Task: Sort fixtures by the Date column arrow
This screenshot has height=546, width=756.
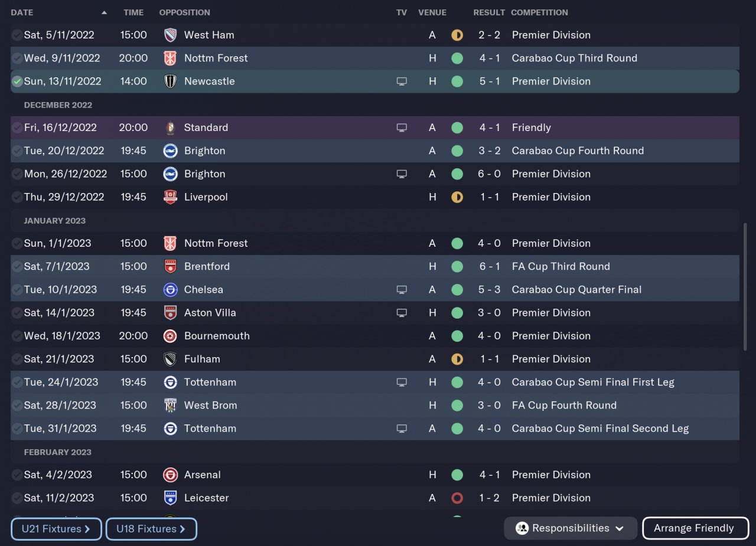Action: pos(105,12)
